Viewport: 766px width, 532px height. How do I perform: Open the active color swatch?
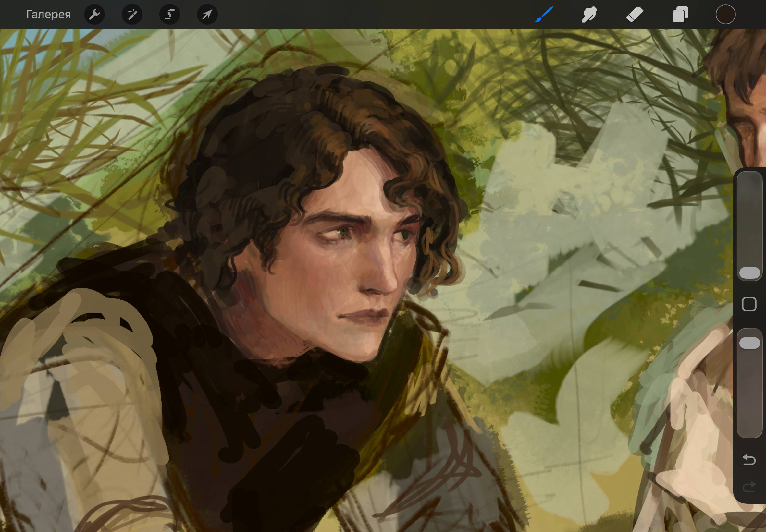[726, 15]
